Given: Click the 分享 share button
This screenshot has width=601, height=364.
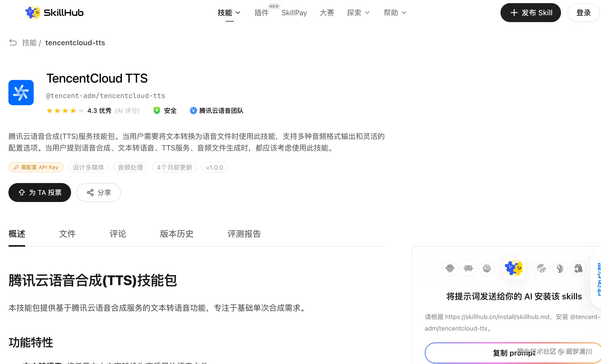Looking at the screenshot, I should click(x=99, y=193).
